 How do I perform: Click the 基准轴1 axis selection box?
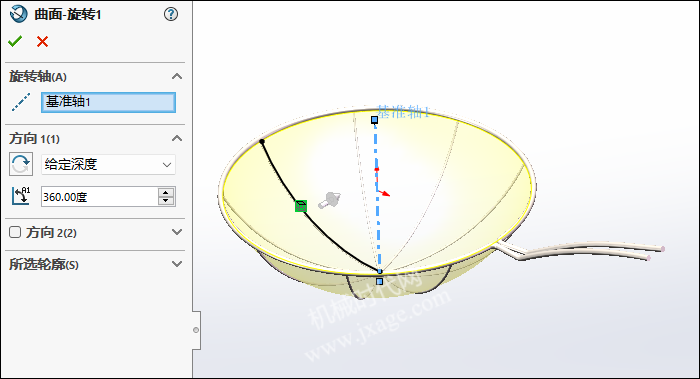[x=108, y=102]
